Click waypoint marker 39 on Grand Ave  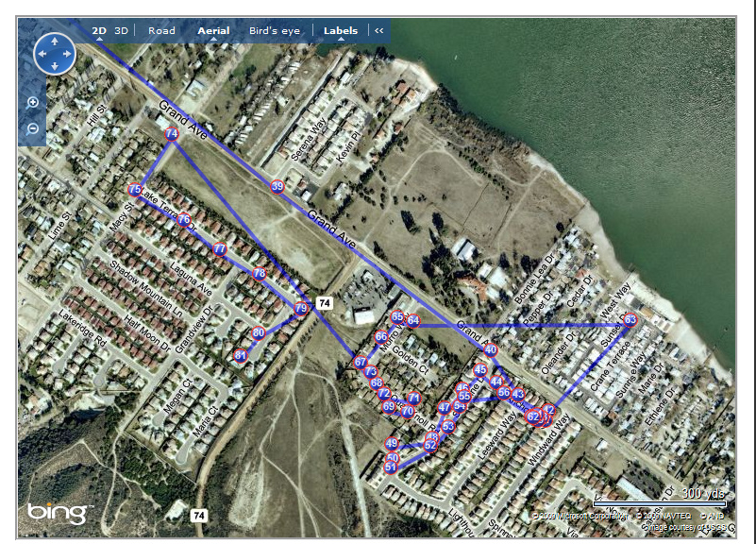pos(277,186)
